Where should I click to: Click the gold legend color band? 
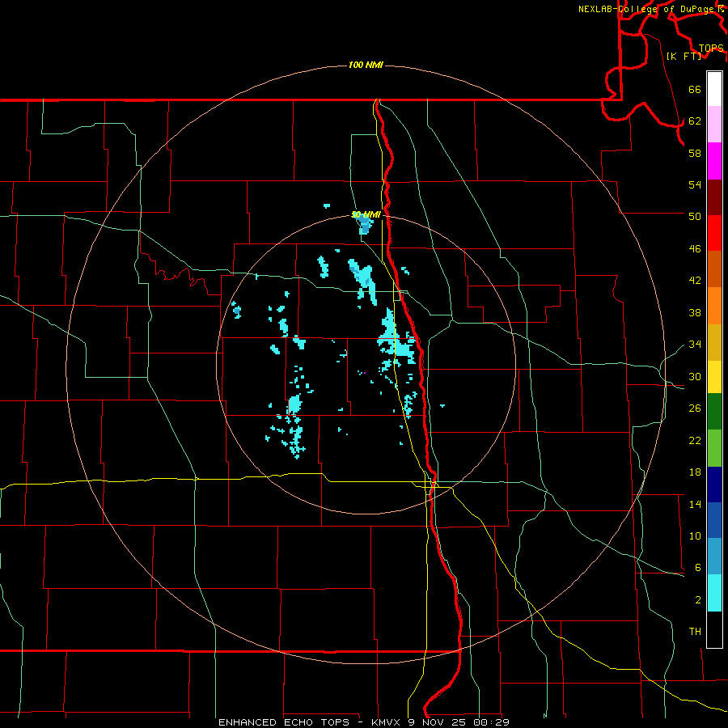pyautogui.click(x=714, y=342)
